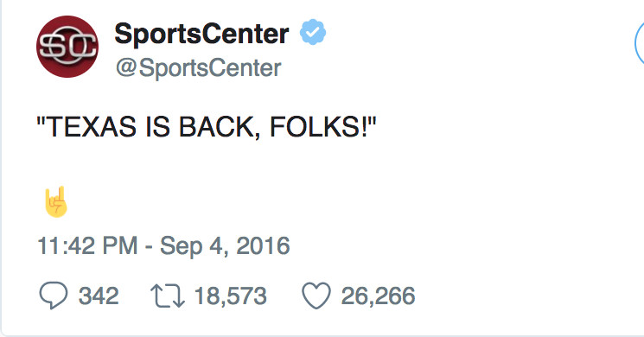Click the SC logo in the avatar
Screen dimensions: 644x337
(67, 46)
